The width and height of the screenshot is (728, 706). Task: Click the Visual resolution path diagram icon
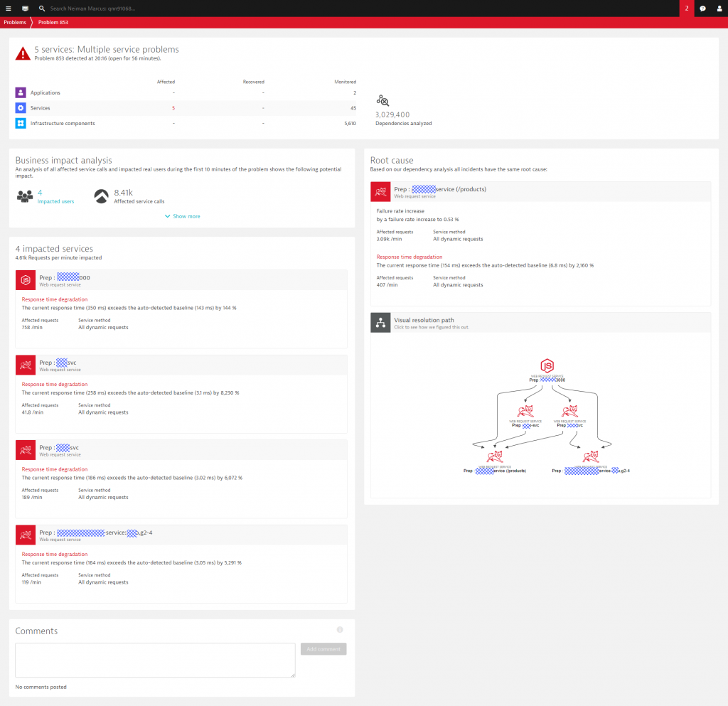coord(380,322)
